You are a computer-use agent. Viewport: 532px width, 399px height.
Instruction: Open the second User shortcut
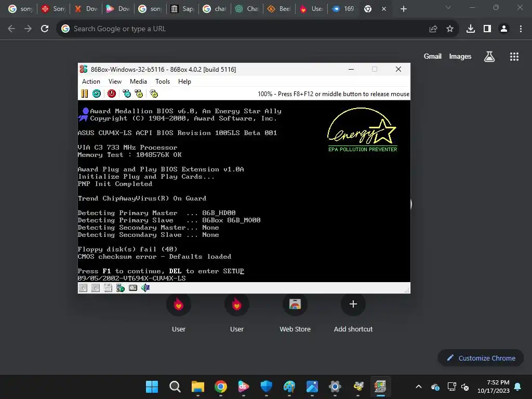coord(237,313)
